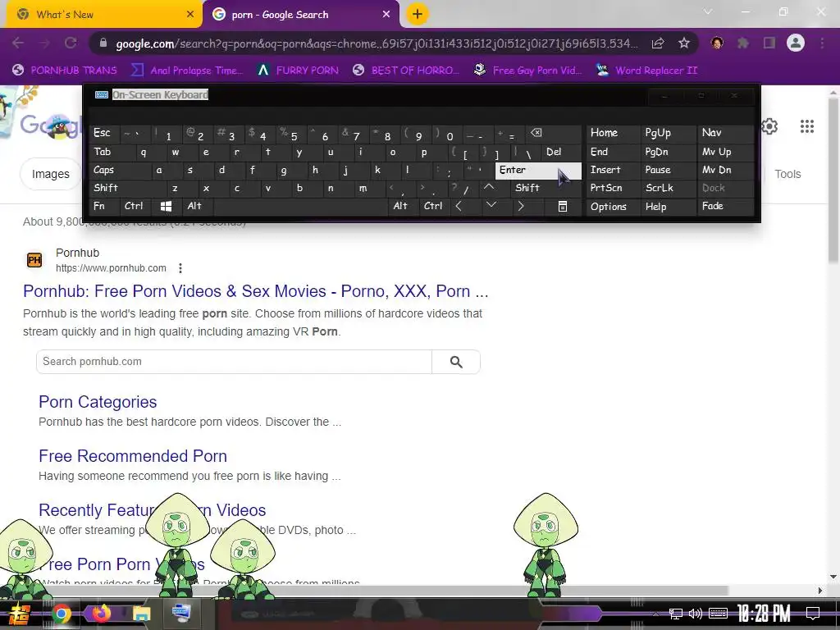
Task: Reload the current page
Action: click(71, 43)
